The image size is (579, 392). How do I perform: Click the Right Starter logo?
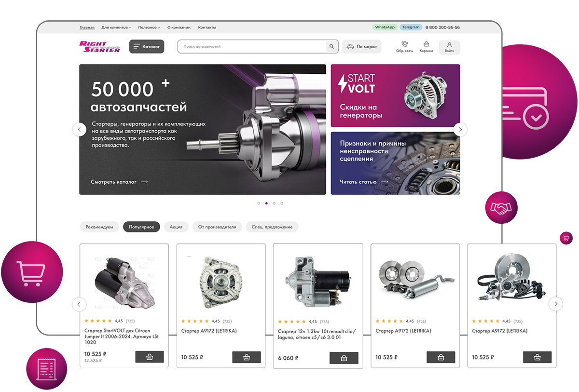(100, 46)
